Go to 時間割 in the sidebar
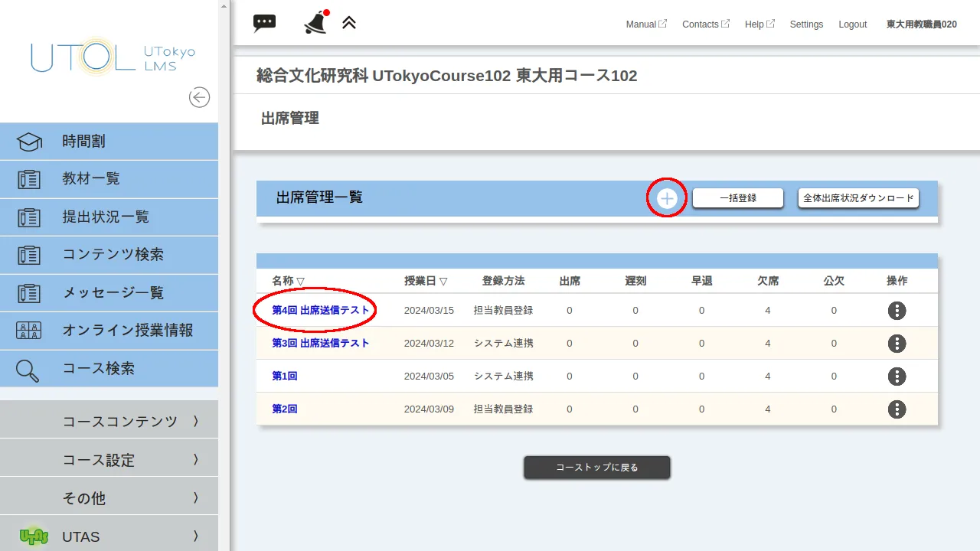Image resolution: width=980 pixels, height=551 pixels. 109,142
